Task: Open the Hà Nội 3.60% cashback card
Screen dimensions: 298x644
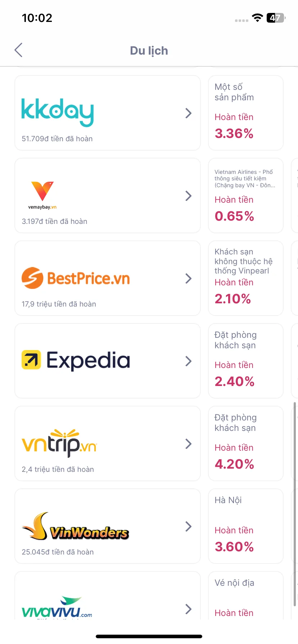Action: pos(246,526)
